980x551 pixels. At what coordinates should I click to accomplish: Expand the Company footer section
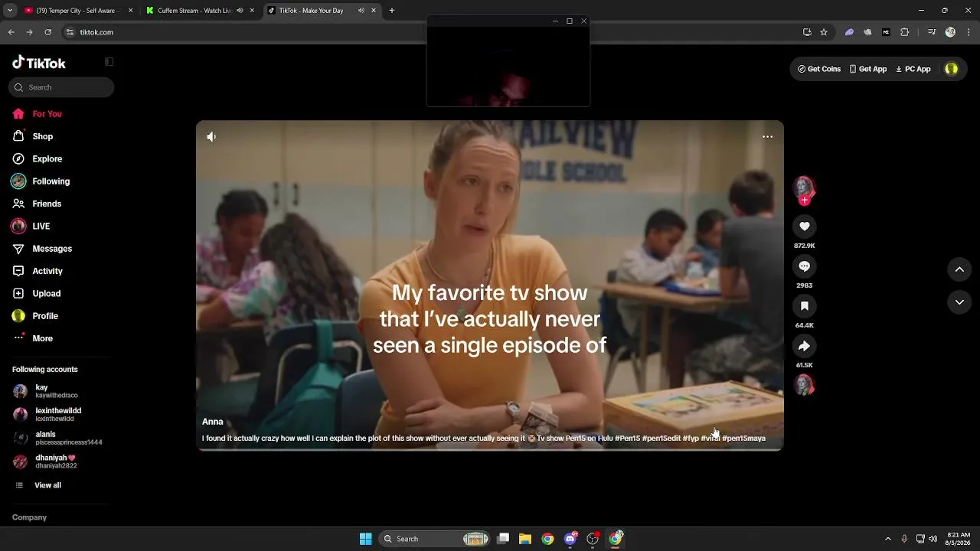[29, 517]
